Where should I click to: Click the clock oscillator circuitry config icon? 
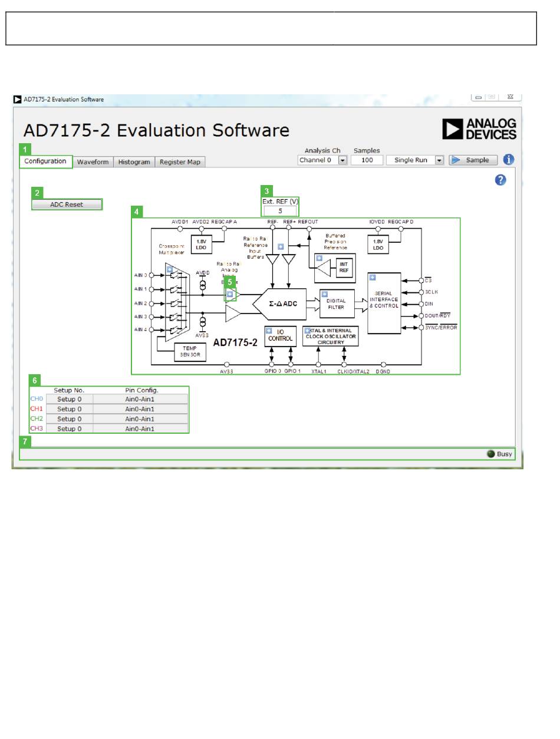pos(307,331)
